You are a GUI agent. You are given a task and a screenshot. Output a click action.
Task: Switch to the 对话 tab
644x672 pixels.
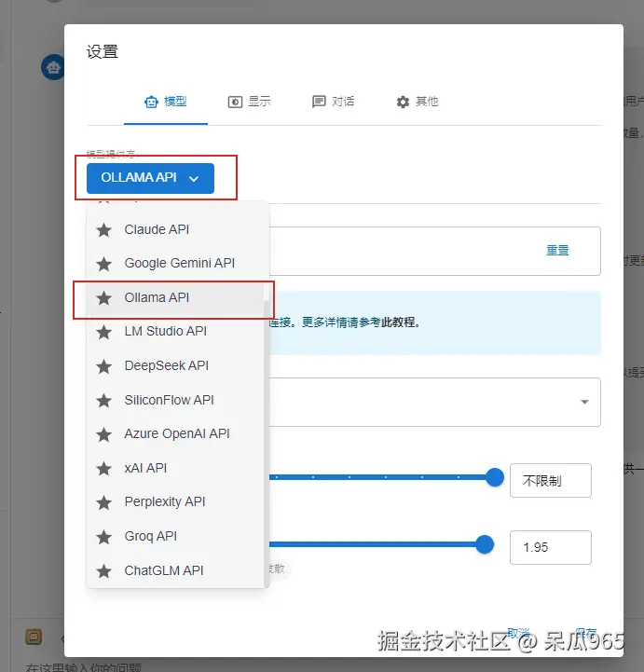(334, 102)
